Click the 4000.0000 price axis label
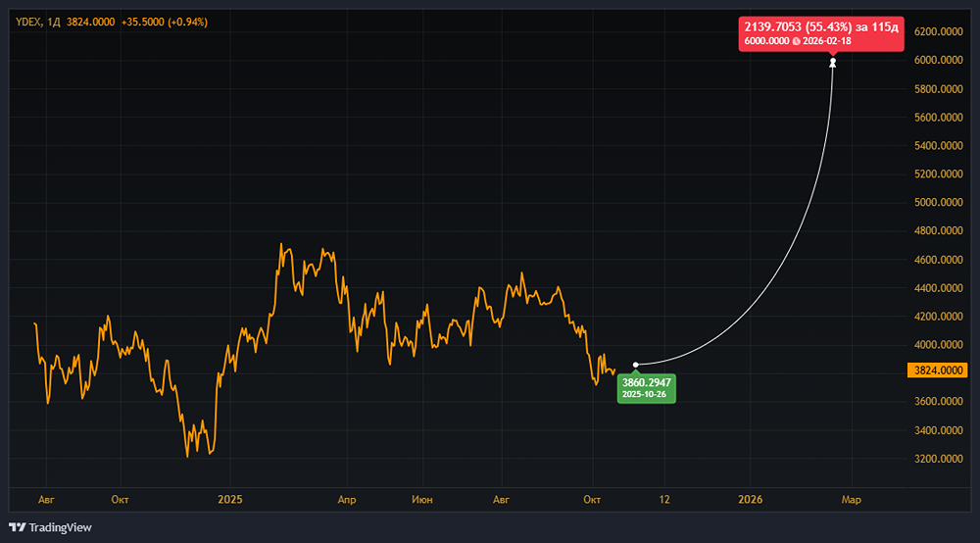The image size is (980, 543). pos(938,345)
